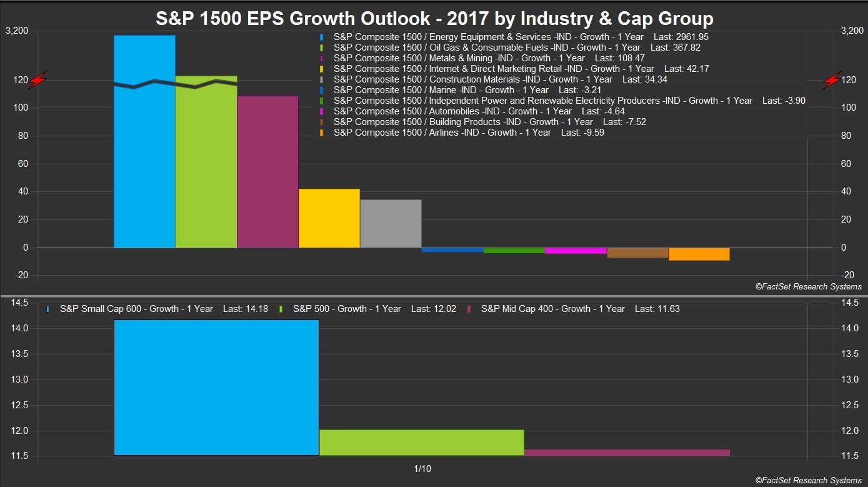The height and width of the screenshot is (487, 868).
Task: Click the Construction Materials legend entry
Action: tap(501, 79)
